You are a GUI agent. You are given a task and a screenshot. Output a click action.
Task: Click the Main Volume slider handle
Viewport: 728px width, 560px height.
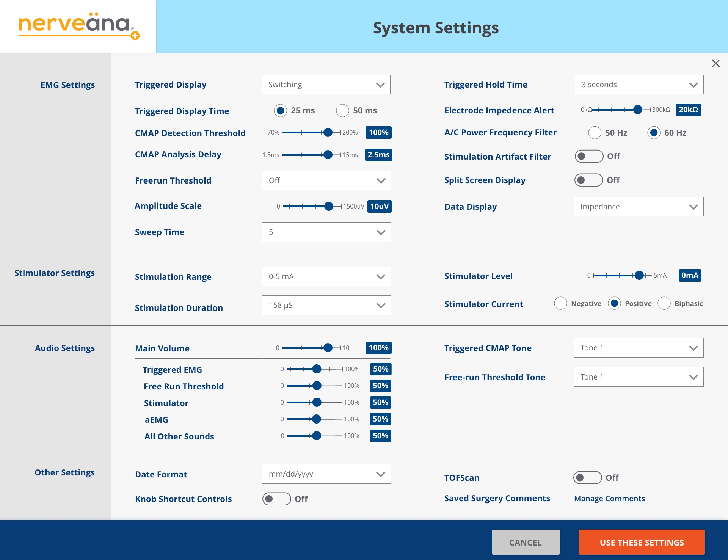point(328,348)
